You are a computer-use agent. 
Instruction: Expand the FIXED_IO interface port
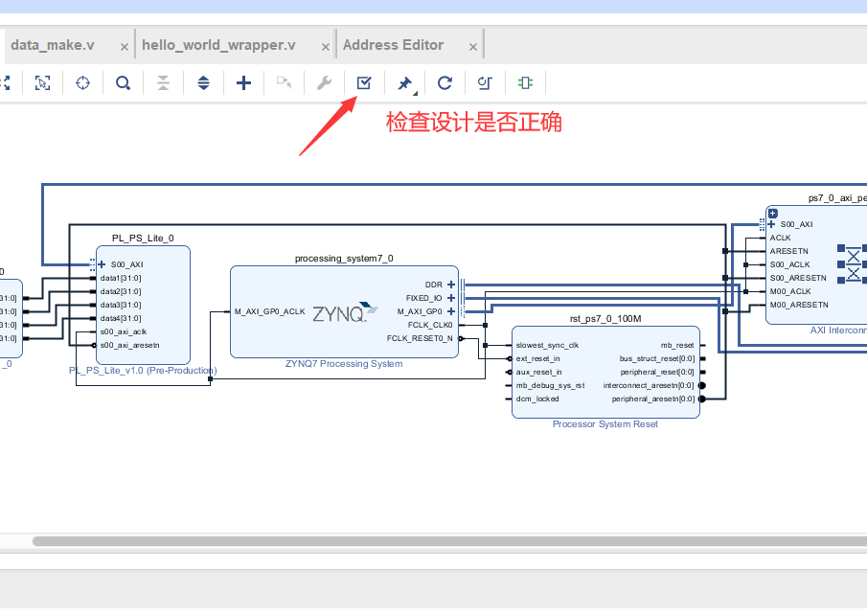pos(451,298)
